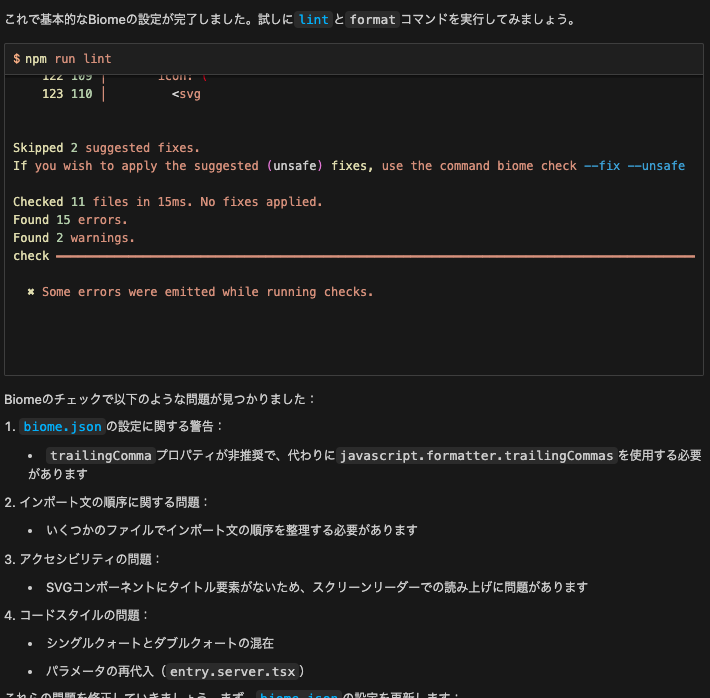The width and height of the screenshot is (710, 698).
Task: Click the SVGコンポーネント accessibility bullet text
Action: click(x=317, y=587)
